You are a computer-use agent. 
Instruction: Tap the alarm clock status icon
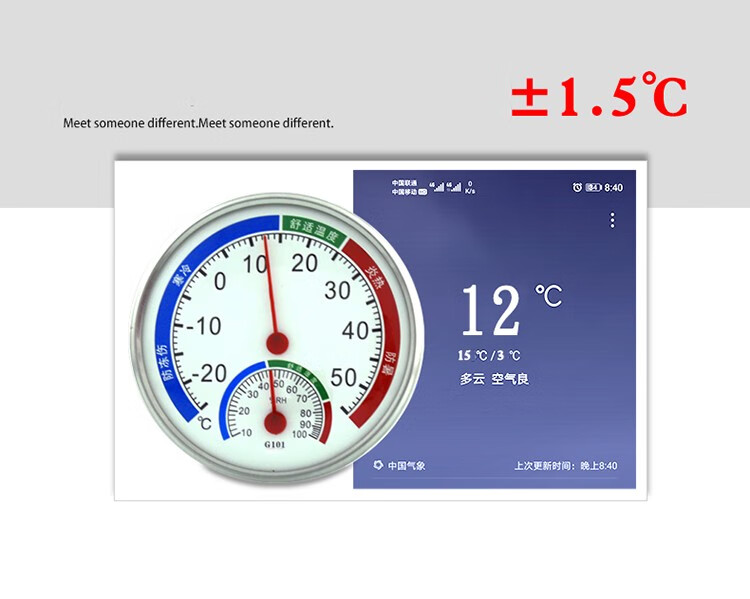pyautogui.click(x=577, y=188)
